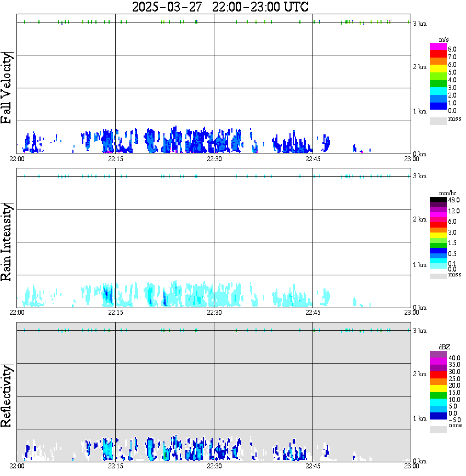Select dark blue swatch in Fall Velocity legend
The height and width of the screenshot is (476, 466).
(438, 106)
